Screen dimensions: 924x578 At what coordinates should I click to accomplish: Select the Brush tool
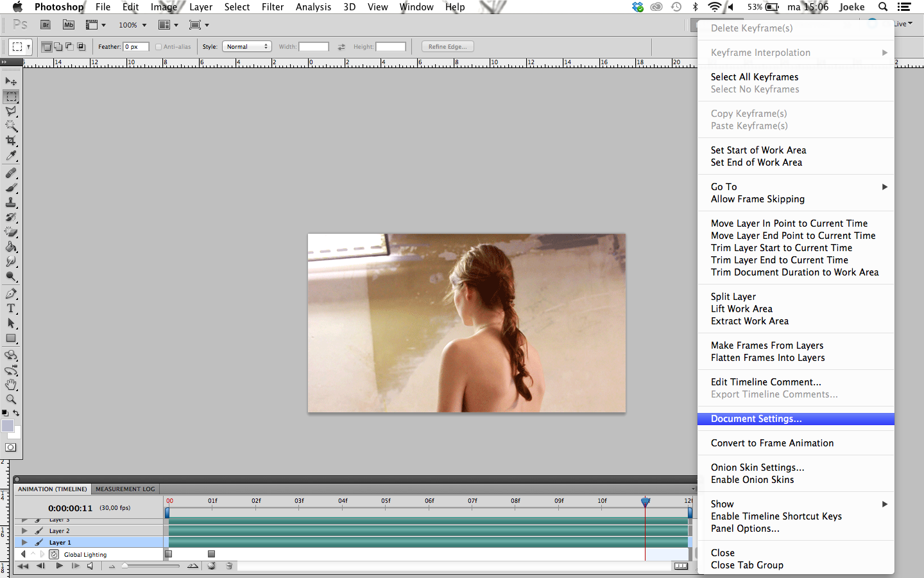click(x=11, y=188)
